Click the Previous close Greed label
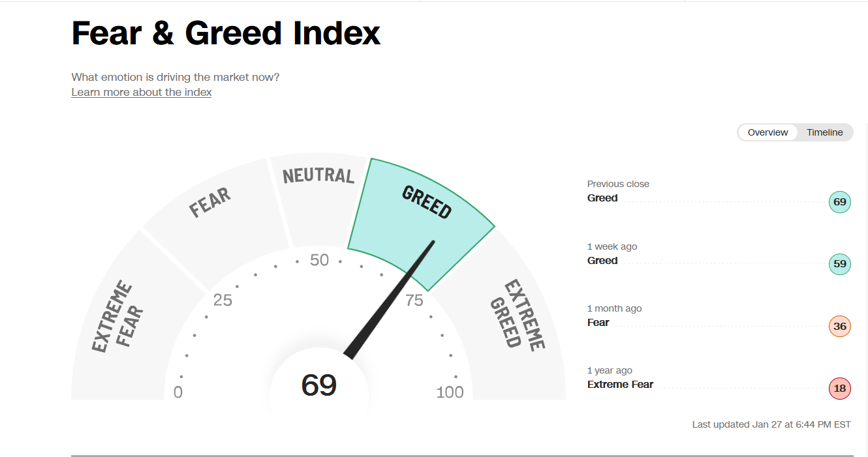Screen dimensions: 868x457 point(602,198)
